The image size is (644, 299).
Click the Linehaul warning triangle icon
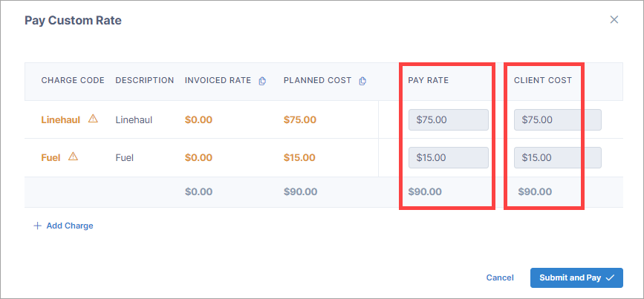94,119
